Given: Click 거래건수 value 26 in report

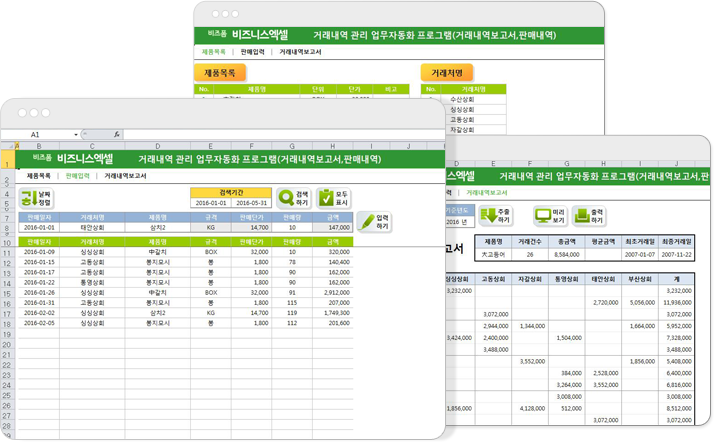Looking at the screenshot, I should click(530, 255).
